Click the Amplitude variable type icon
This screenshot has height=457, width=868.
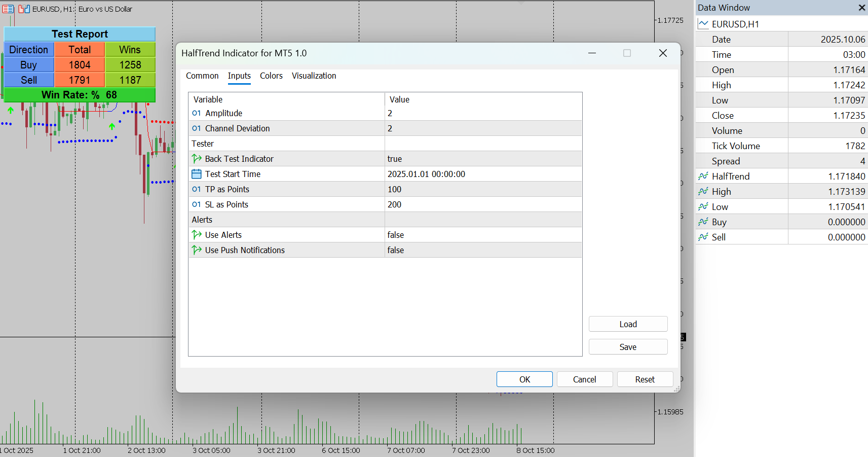coord(197,113)
